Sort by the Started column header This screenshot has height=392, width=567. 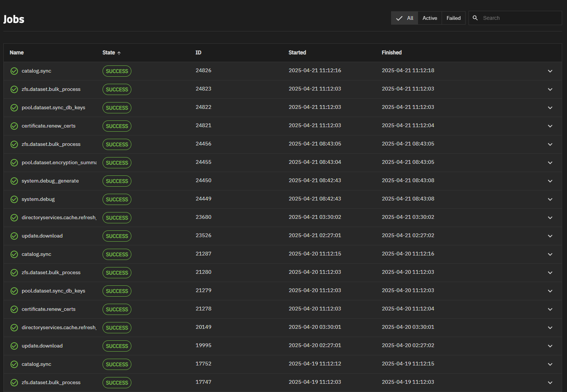coord(297,53)
